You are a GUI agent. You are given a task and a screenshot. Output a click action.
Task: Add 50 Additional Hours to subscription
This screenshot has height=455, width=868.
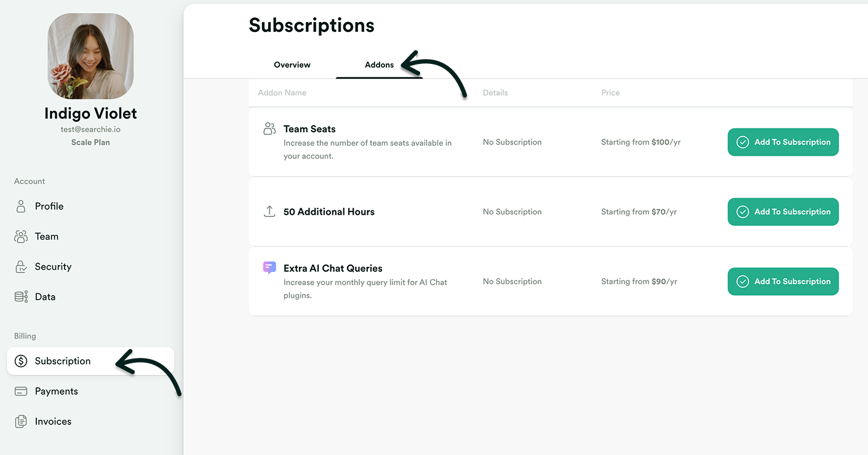[x=782, y=212]
